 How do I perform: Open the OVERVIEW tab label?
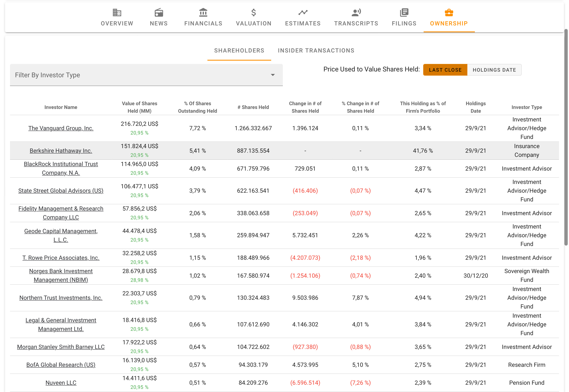117,23
